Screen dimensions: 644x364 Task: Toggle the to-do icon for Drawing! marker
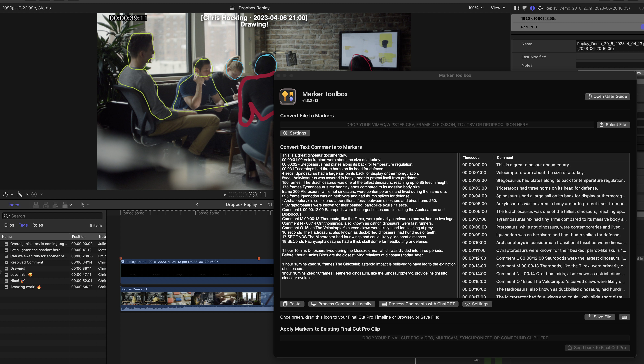[6, 269]
